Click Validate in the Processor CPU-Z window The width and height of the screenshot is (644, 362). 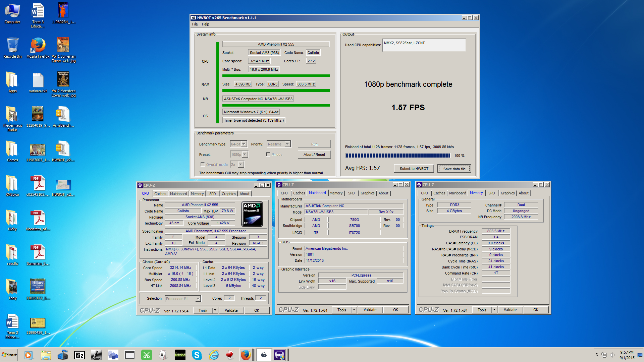pos(231,310)
